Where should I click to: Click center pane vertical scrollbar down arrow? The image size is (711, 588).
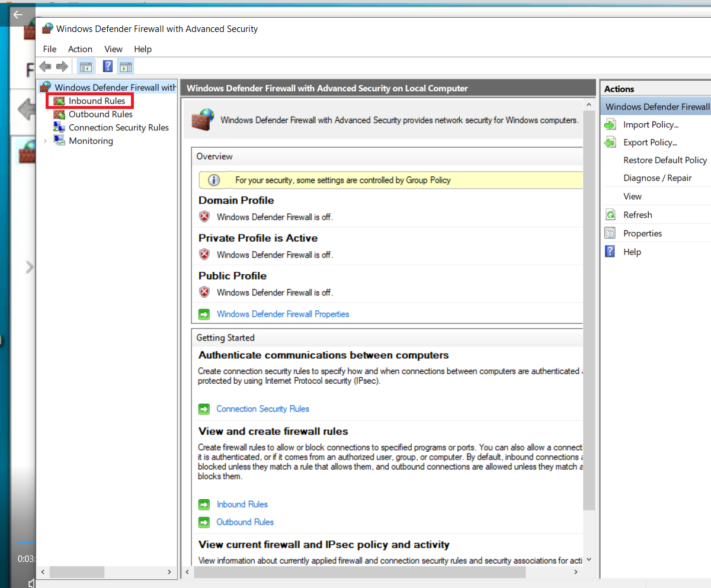point(588,560)
